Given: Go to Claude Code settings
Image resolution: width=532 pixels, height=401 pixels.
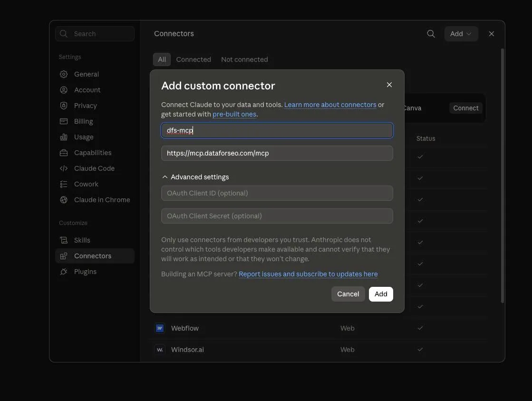Looking at the screenshot, I should 95,168.
